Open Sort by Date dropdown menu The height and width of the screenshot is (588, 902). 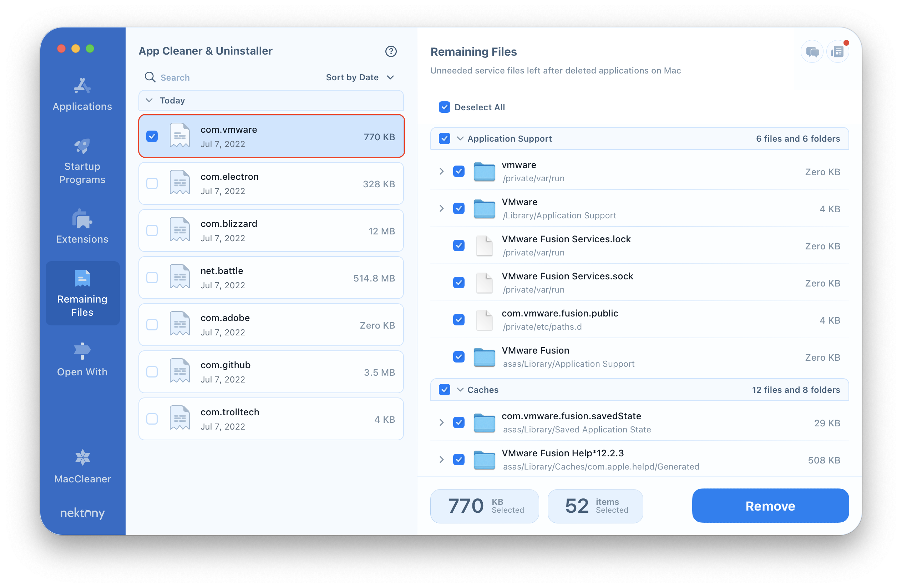[x=360, y=77]
